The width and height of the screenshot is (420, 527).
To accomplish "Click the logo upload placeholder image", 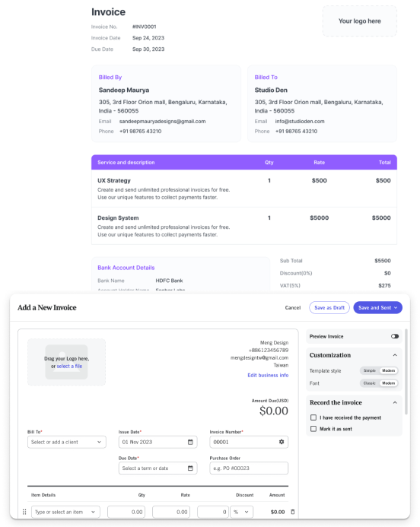I will point(67,362).
